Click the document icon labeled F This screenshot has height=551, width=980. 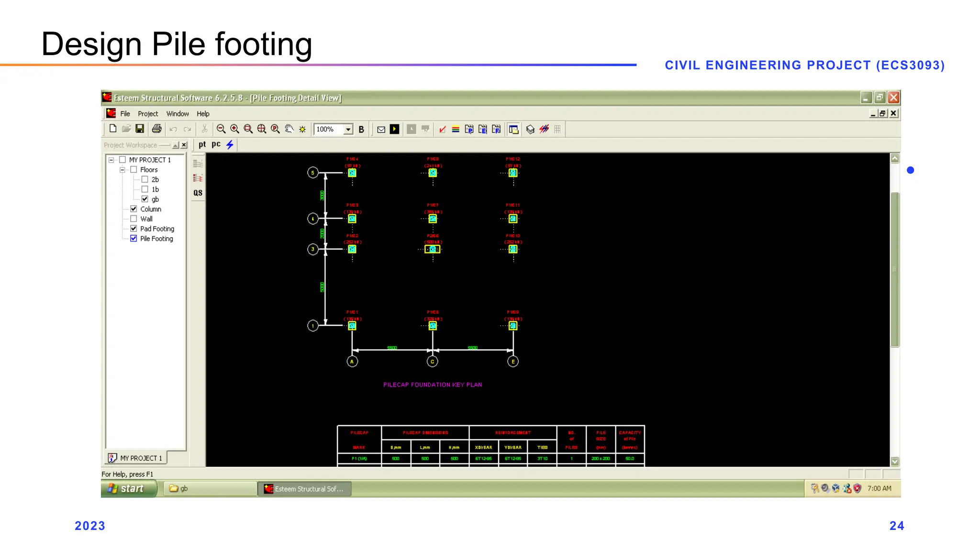[496, 129]
